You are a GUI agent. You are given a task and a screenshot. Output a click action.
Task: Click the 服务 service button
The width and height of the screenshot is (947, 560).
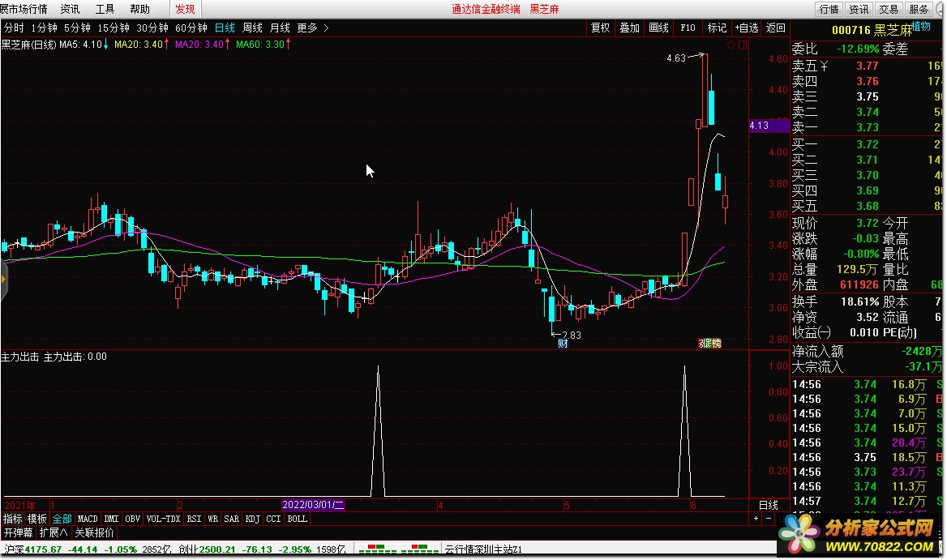(x=919, y=9)
